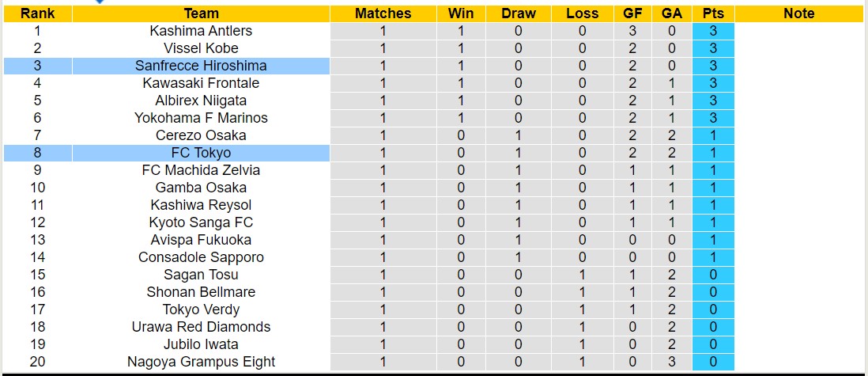Screen dimensions: 868x376
Task: Select Cerezo Osaka in the standings
Action: point(201,135)
